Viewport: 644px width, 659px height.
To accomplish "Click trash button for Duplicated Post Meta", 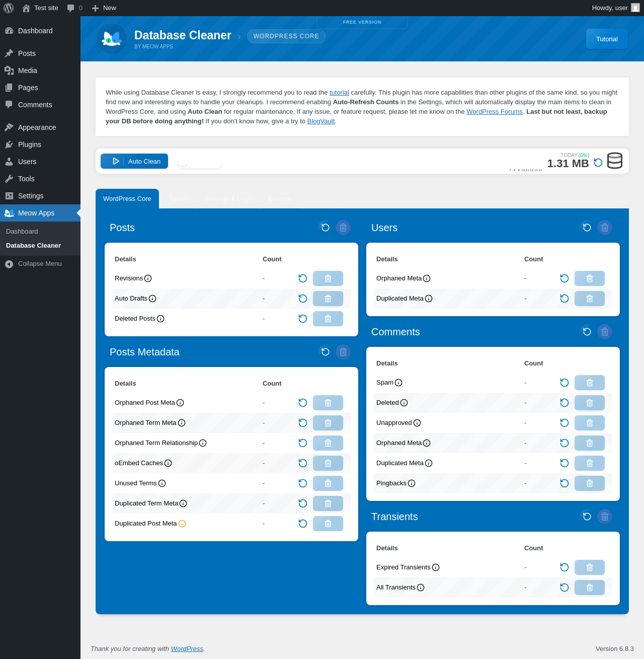I will click(328, 524).
